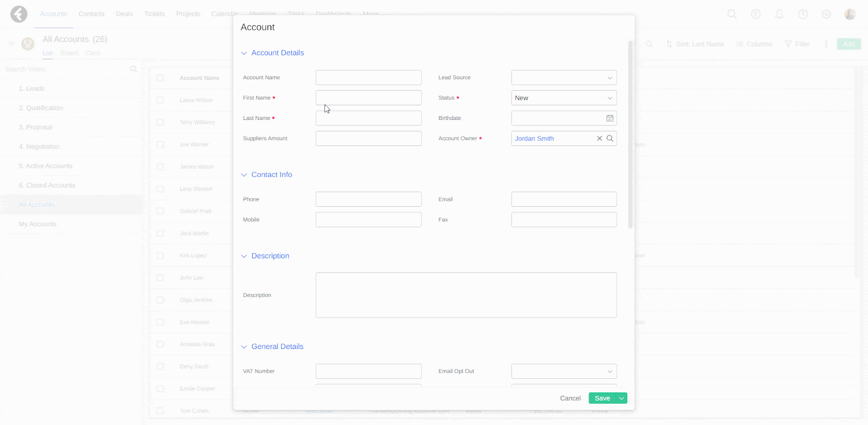The height and width of the screenshot is (425, 868).
Task: Tick the checkbox for Emilie Cooper
Action: (160, 389)
